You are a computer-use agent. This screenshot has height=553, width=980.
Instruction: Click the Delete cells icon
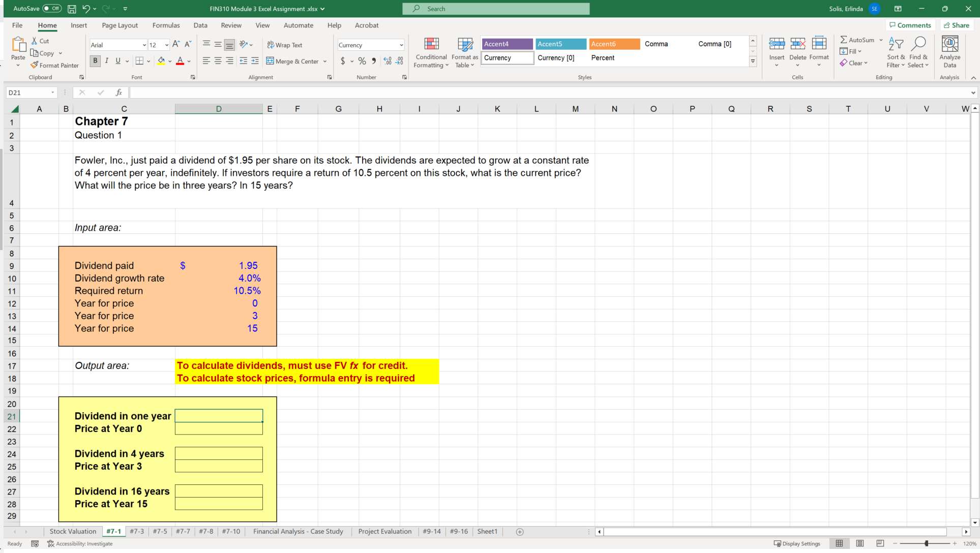[797, 44]
